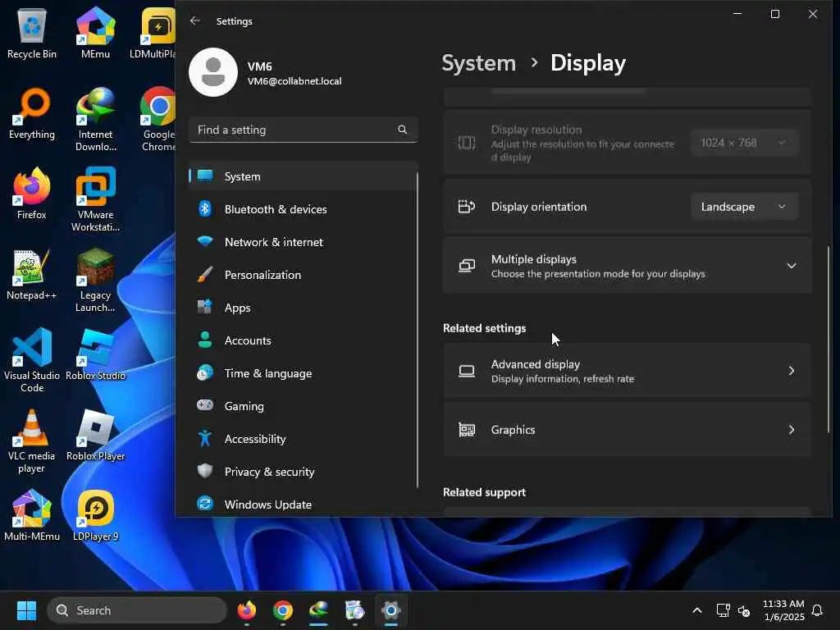Open the Windows Start menu
Image resolution: width=840 pixels, height=630 pixels.
tap(26, 610)
